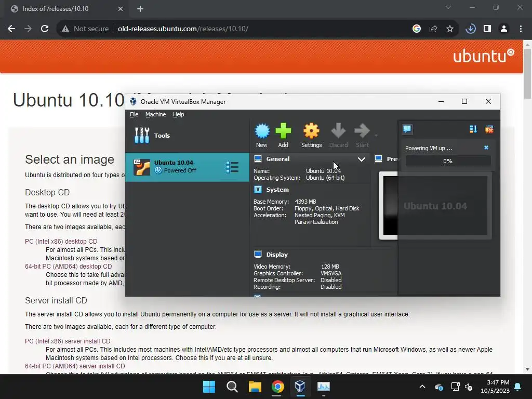Open the Ubuntu 10.04 machine menu icon

click(x=232, y=167)
